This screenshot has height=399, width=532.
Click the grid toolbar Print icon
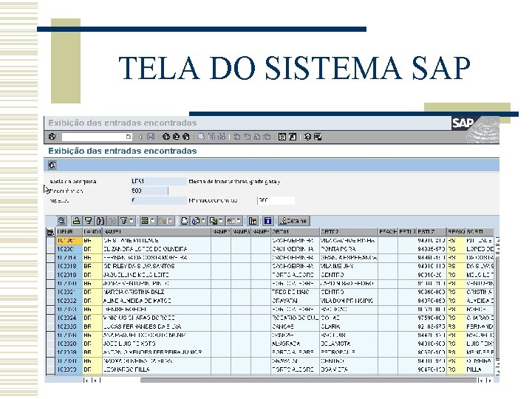184,221
